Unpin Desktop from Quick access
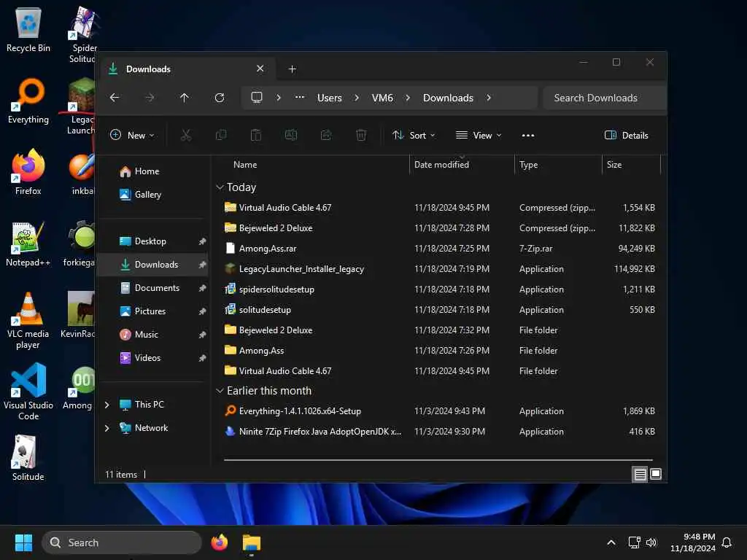The width and height of the screenshot is (747, 560). (202, 241)
